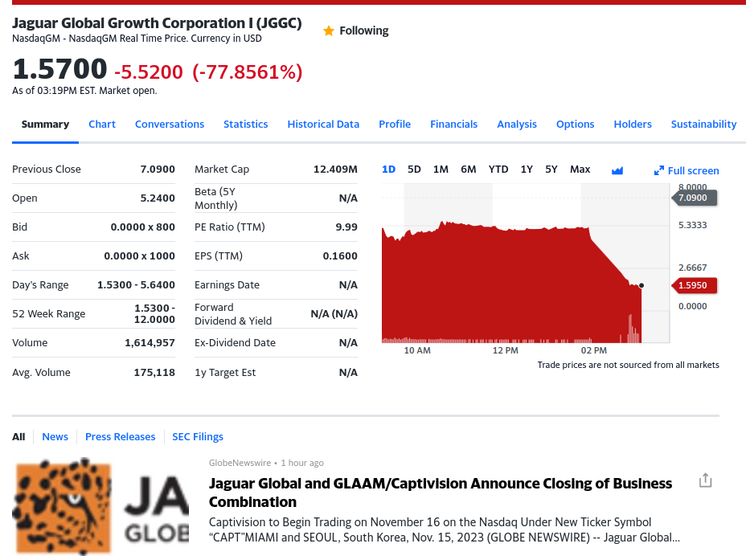Viewport: 746px width, 560px height.
Task: Click the Jaguar Global article thumbnail
Action: pos(100,506)
